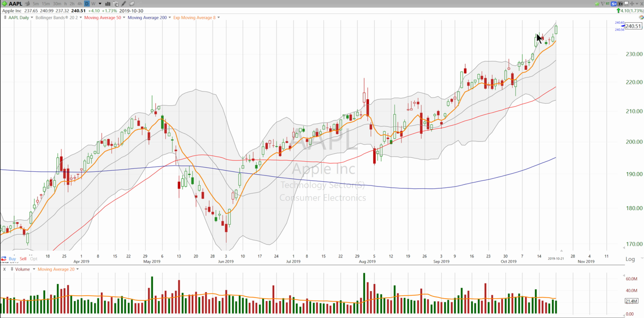Image resolution: width=644 pixels, height=318 pixels.
Task: Click the Buy button
Action: pos(12,259)
